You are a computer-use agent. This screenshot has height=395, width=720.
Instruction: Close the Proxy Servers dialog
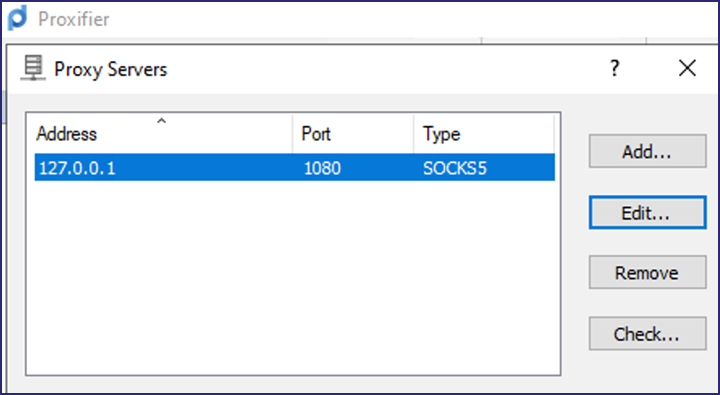[x=687, y=69]
